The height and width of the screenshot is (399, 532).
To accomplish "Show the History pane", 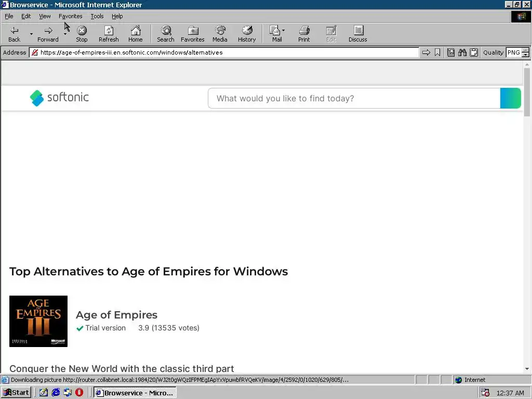I will pyautogui.click(x=247, y=34).
